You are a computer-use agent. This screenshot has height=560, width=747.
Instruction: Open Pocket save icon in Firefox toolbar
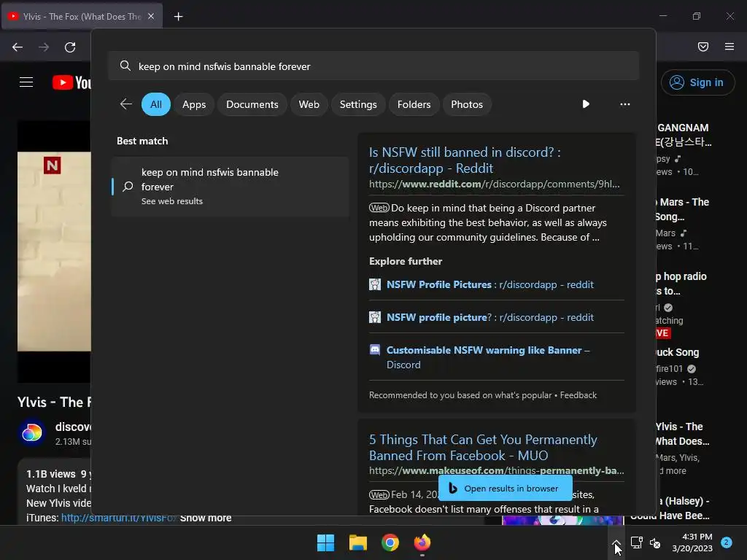click(x=703, y=47)
